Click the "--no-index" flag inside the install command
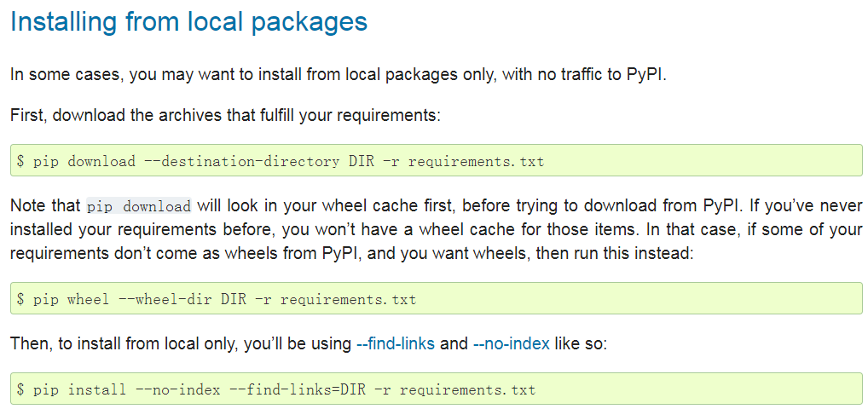The image size is (868, 409). coord(177,389)
